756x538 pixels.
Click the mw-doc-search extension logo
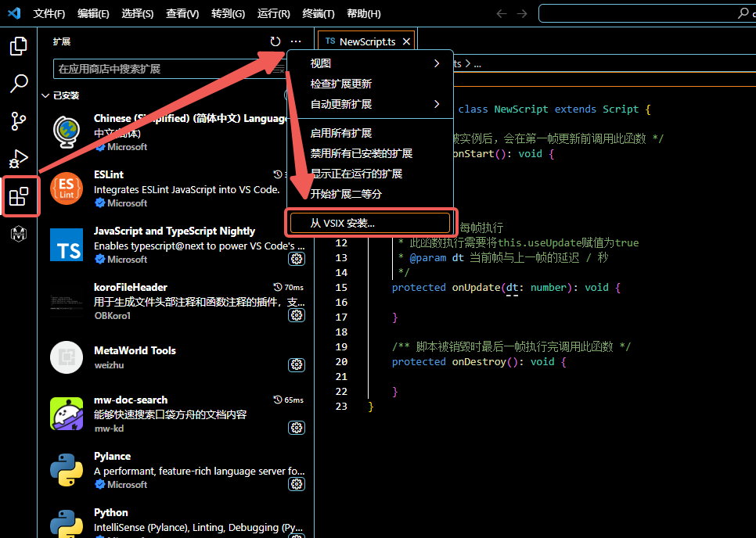[x=67, y=414]
